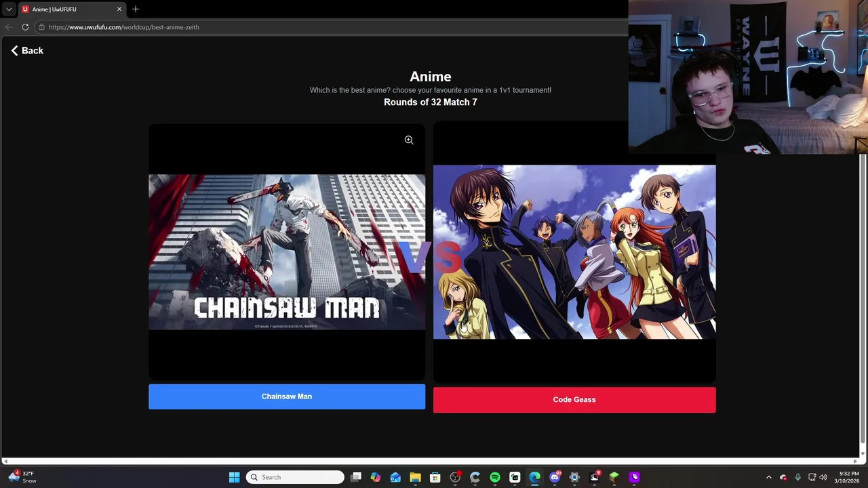Image resolution: width=868 pixels, height=488 pixels.
Task: Click the horizontal page scrollbar
Action: pos(431,462)
